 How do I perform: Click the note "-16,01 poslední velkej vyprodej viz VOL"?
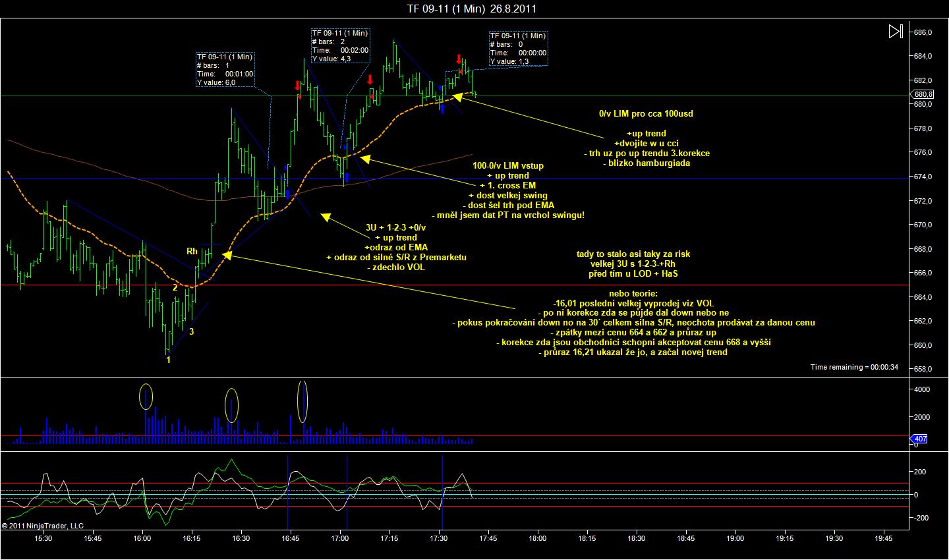tap(633, 303)
